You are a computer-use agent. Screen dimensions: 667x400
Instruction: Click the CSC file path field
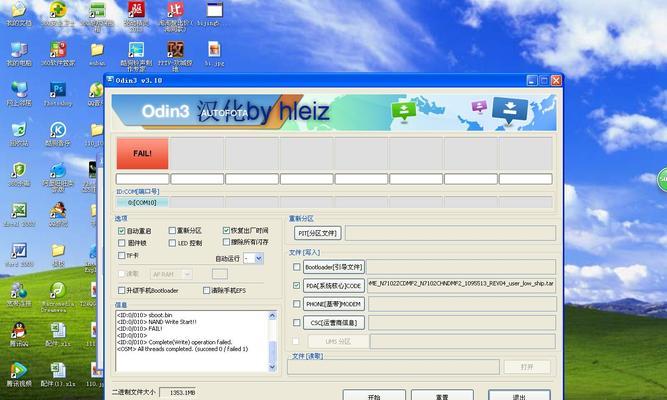(462, 323)
